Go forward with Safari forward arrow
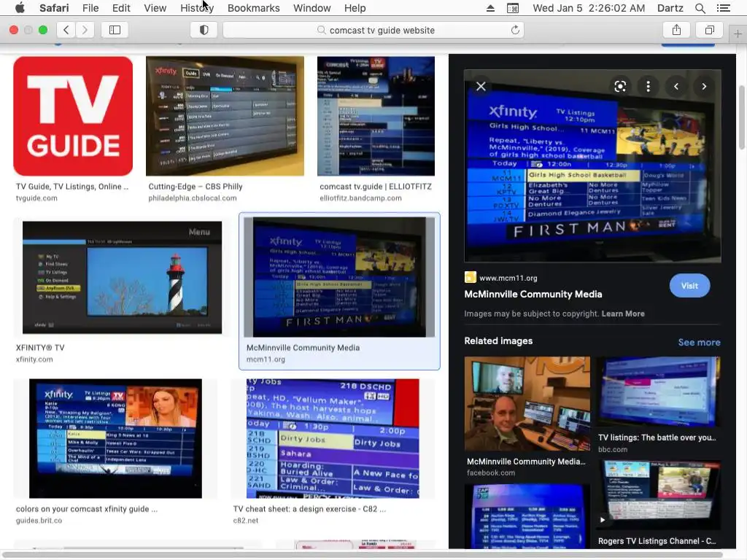The height and width of the screenshot is (560, 747). tap(85, 30)
